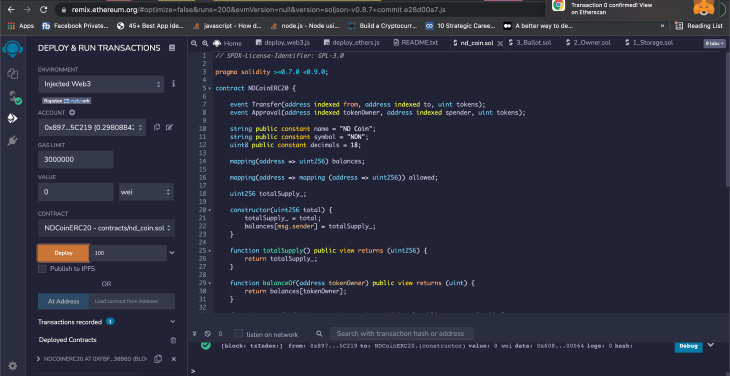This screenshot has width=730, height=376.
Task: Select the Deploy & Run sidebar icon
Action: [x=13, y=119]
